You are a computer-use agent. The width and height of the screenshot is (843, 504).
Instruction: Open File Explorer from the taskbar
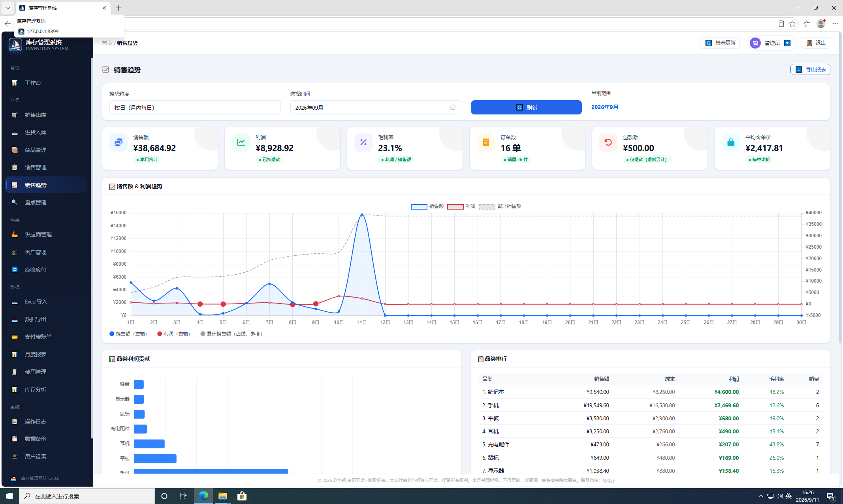pyautogui.click(x=223, y=496)
